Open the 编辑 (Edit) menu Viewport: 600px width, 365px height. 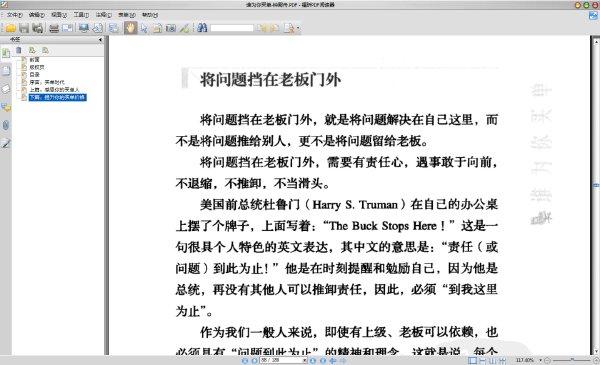coord(37,15)
